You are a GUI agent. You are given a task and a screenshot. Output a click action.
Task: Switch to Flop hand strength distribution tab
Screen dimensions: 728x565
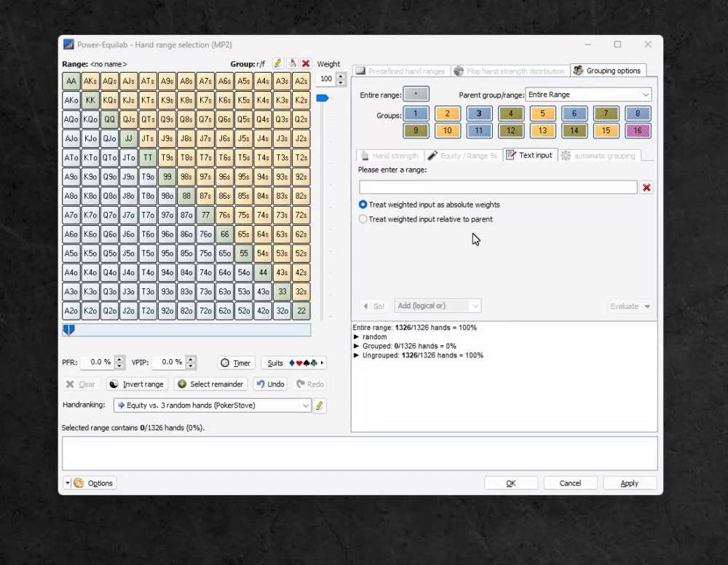click(x=510, y=71)
